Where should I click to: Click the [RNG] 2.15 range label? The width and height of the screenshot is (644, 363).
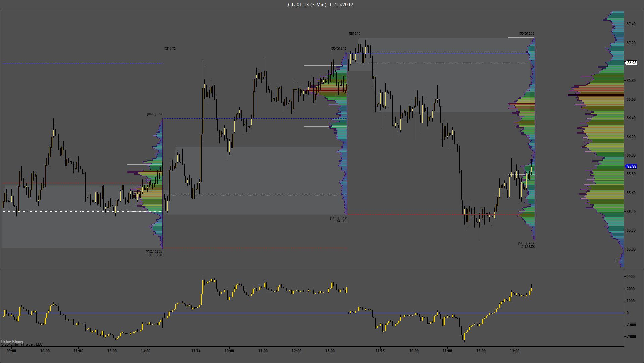coord(526,34)
